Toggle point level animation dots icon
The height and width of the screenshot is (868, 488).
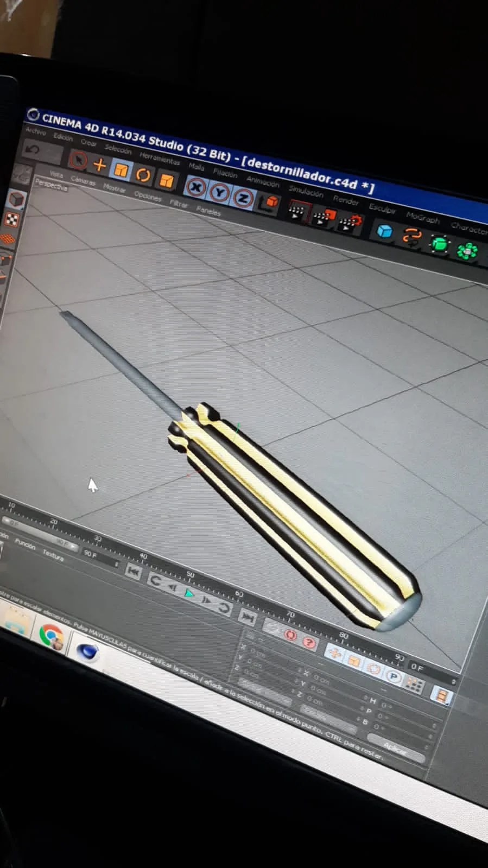[414, 685]
